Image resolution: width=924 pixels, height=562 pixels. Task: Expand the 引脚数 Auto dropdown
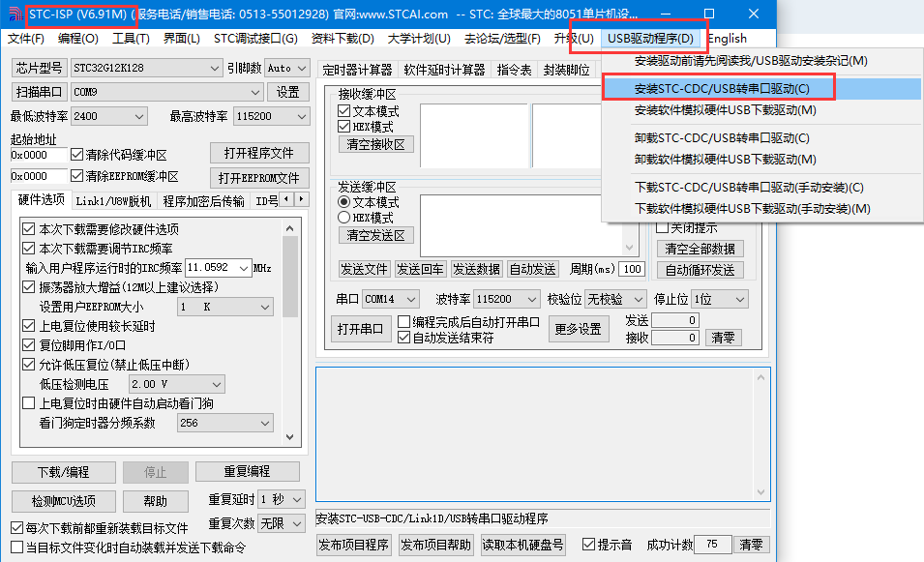tap(302, 69)
